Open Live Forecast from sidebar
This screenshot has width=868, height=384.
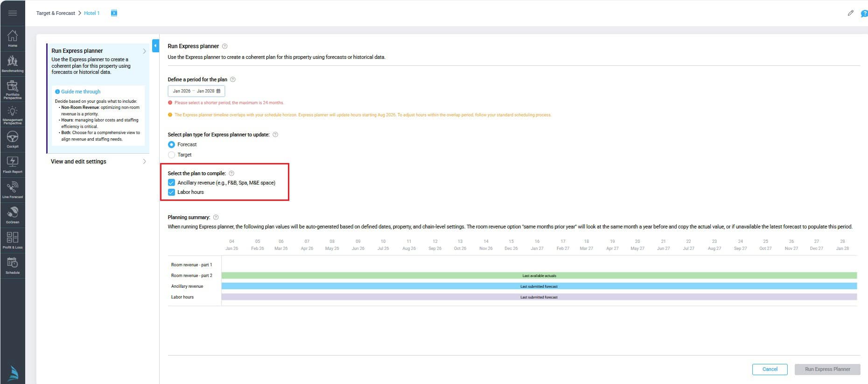13,190
